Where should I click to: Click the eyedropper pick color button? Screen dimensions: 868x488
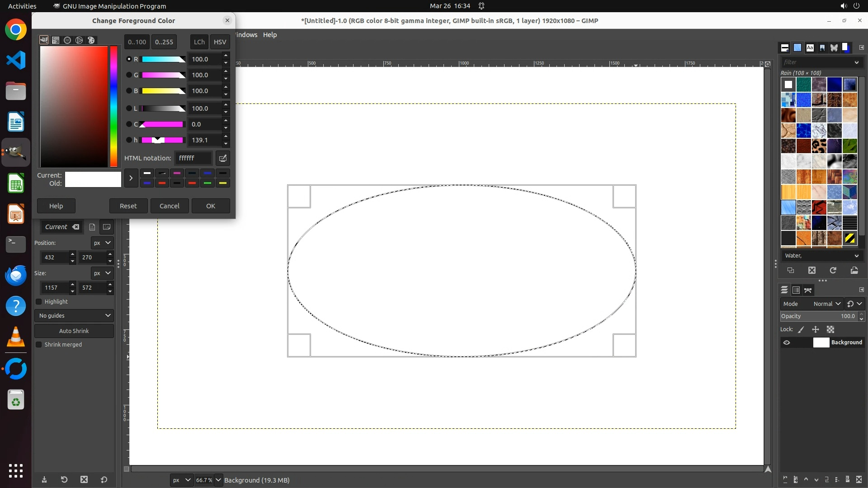tap(222, 158)
